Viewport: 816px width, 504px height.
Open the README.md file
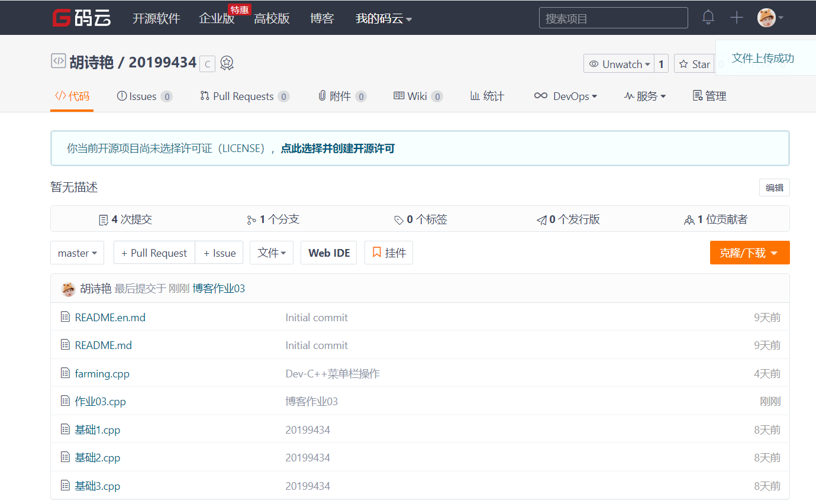[x=104, y=345]
